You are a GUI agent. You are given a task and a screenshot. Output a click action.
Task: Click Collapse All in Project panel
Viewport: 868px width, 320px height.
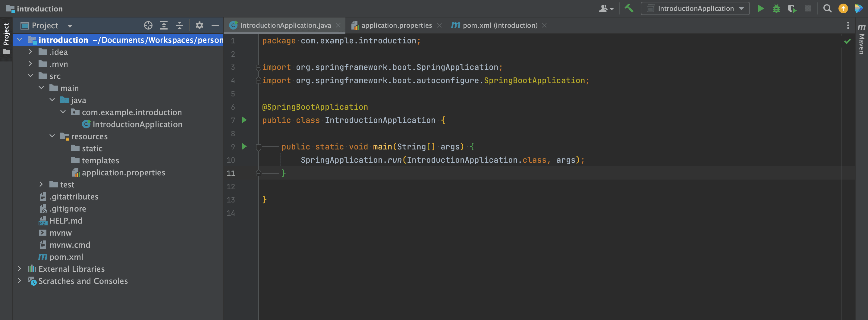tap(180, 26)
